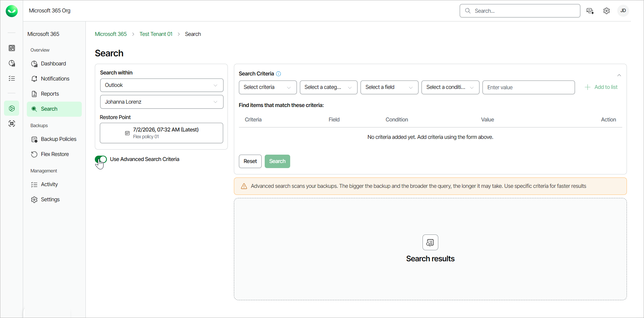Open the chart report icon in left rail
Image resolution: width=644 pixels, height=318 pixels.
(x=12, y=63)
